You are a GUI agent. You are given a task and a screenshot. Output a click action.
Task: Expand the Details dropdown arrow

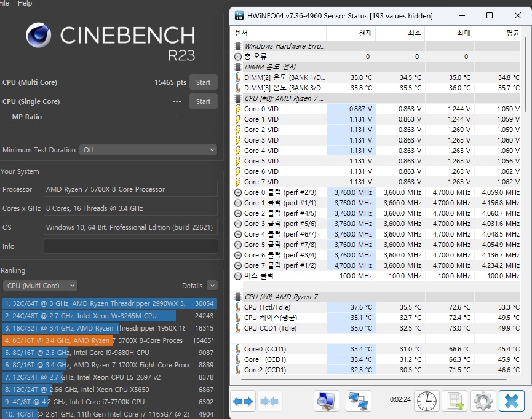(212, 286)
